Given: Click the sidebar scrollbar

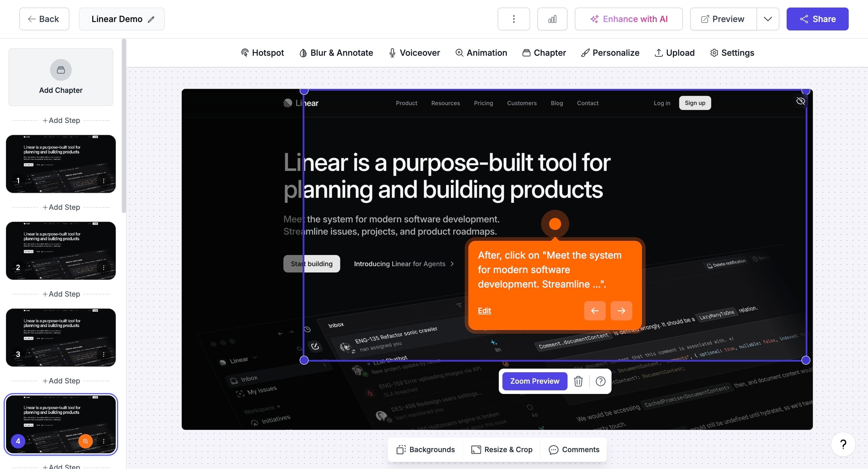Looking at the screenshot, I should [x=124, y=126].
